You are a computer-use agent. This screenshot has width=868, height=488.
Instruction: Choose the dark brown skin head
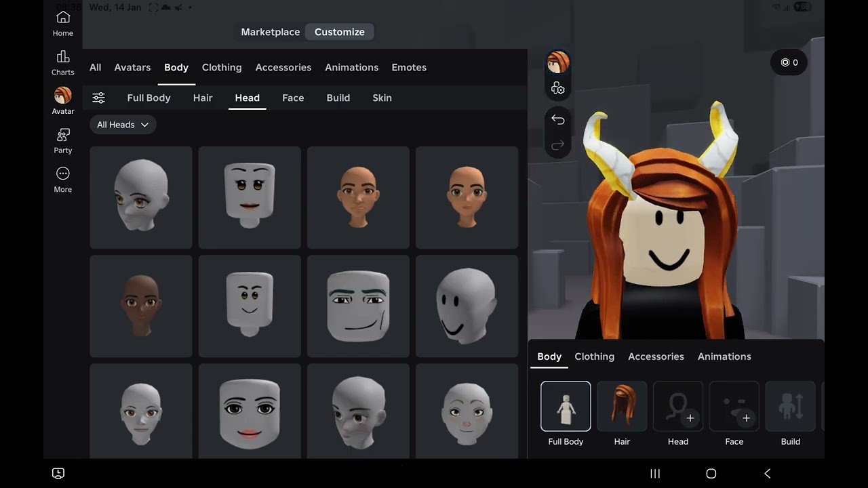(x=141, y=306)
